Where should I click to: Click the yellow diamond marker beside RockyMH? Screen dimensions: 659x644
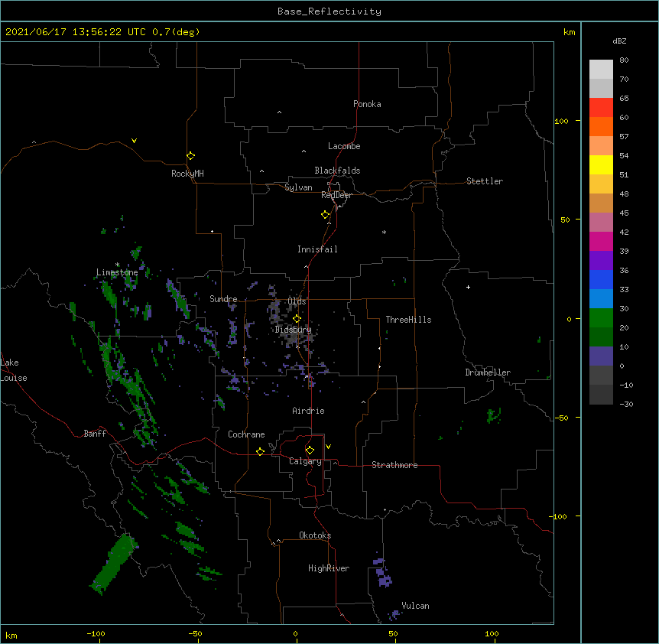click(x=190, y=156)
